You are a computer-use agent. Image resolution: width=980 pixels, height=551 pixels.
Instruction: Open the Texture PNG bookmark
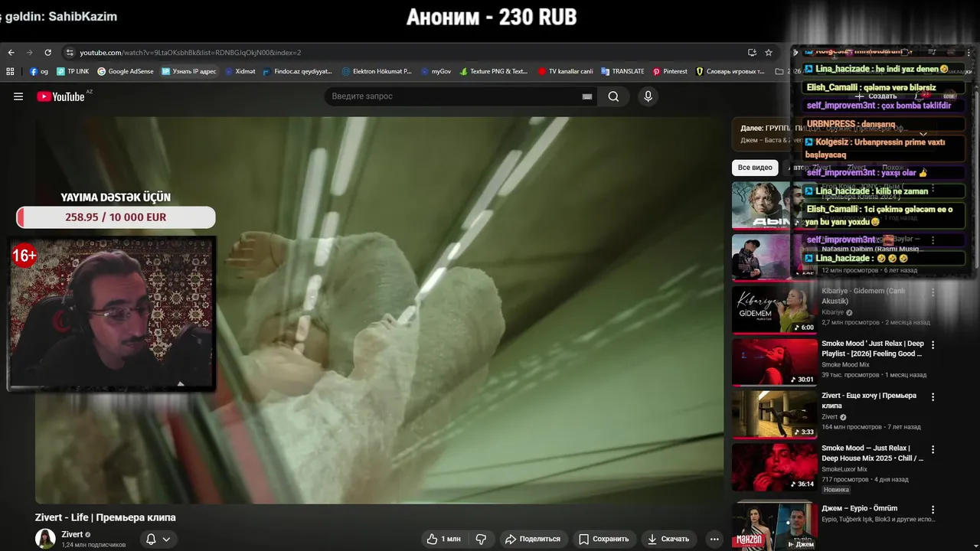click(x=494, y=71)
